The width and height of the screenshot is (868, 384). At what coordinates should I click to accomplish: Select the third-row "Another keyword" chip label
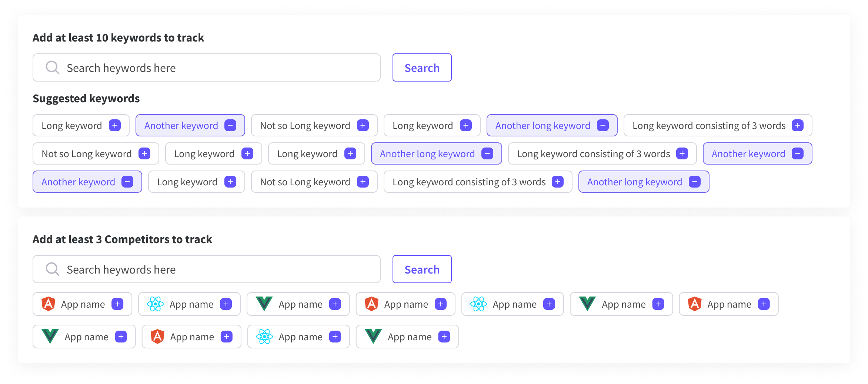click(x=78, y=182)
